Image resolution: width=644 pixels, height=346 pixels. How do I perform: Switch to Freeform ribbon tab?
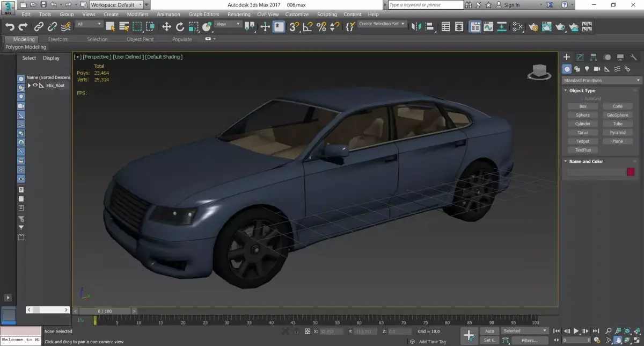[58, 39]
